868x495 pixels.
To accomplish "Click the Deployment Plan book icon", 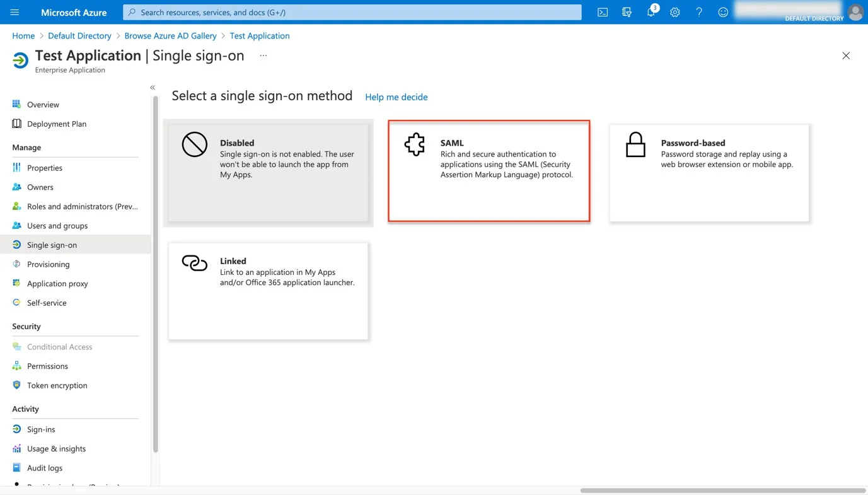I will tap(17, 124).
